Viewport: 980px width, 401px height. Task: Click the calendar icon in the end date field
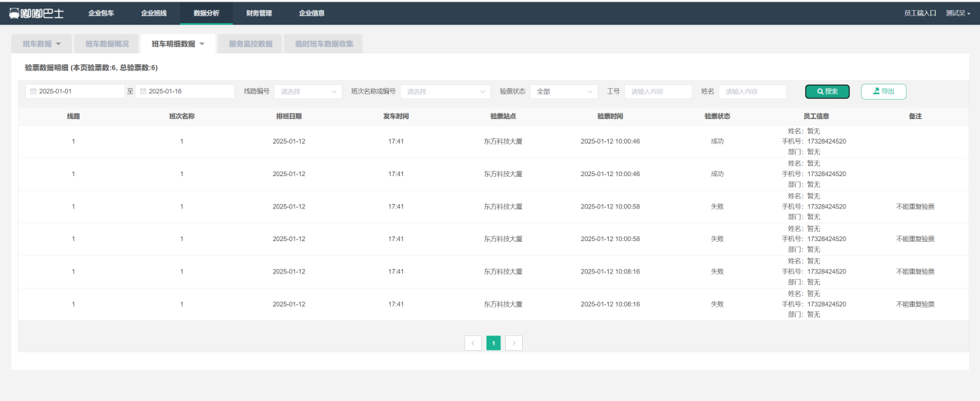coord(143,91)
